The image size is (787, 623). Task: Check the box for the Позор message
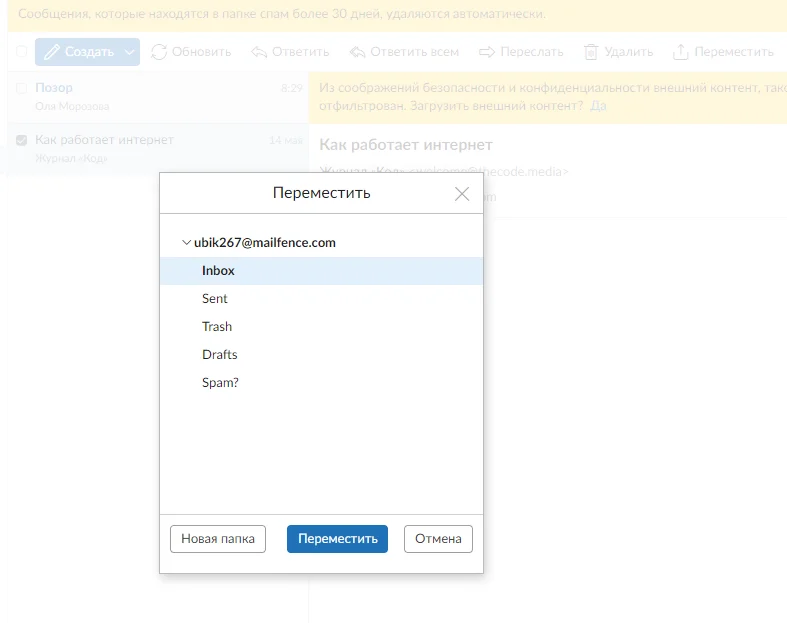pos(22,88)
